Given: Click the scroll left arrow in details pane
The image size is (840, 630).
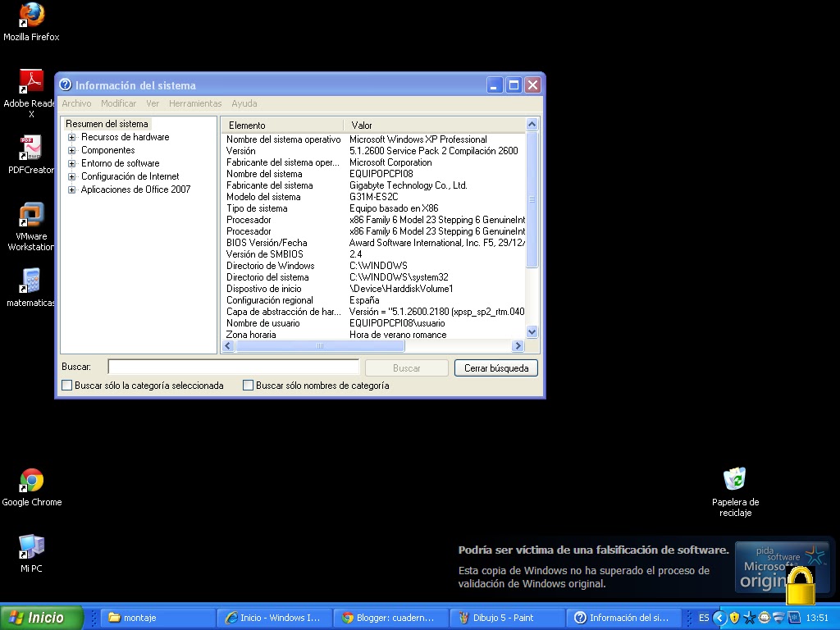Looking at the screenshot, I should 228,346.
